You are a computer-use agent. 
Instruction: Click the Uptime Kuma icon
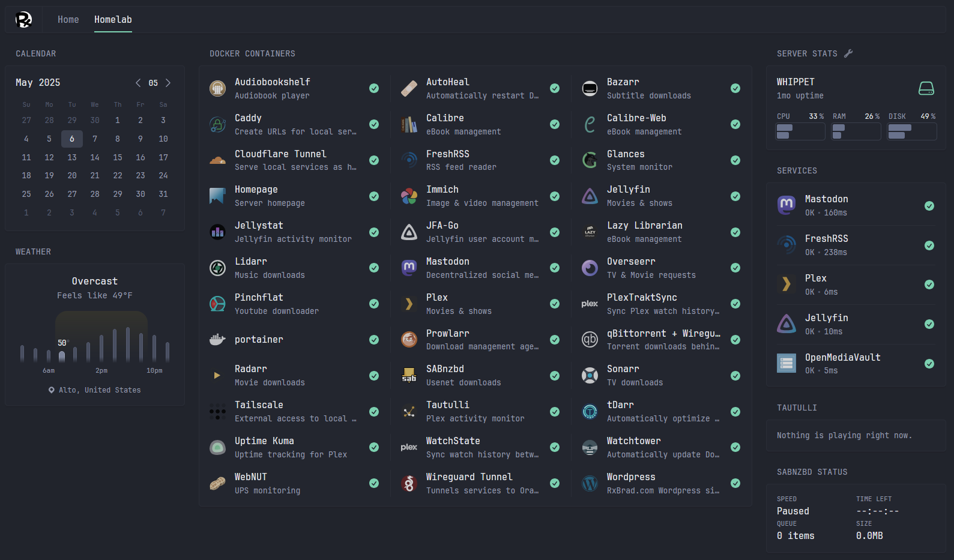[217, 447]
